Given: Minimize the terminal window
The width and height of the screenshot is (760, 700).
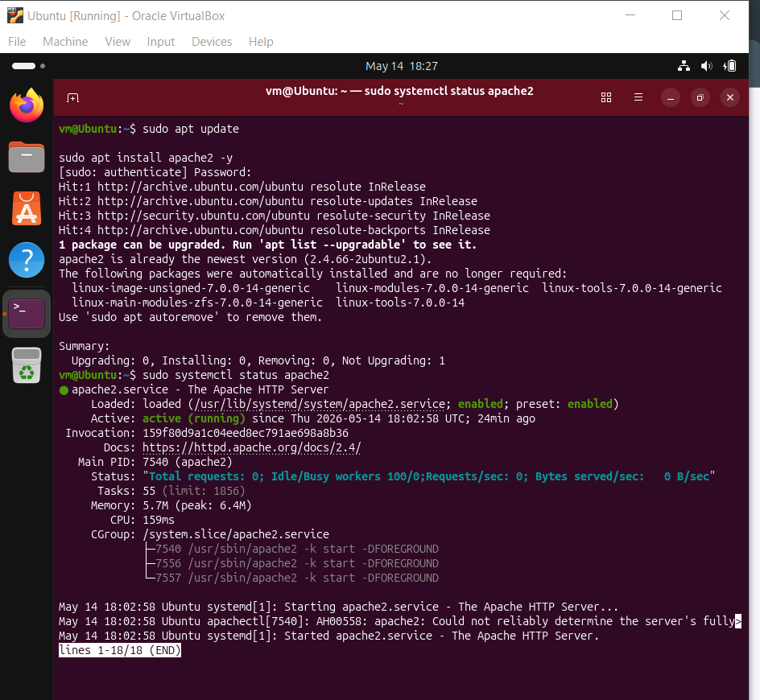Looking at the screenshot, I should click(x=671, y=98).
